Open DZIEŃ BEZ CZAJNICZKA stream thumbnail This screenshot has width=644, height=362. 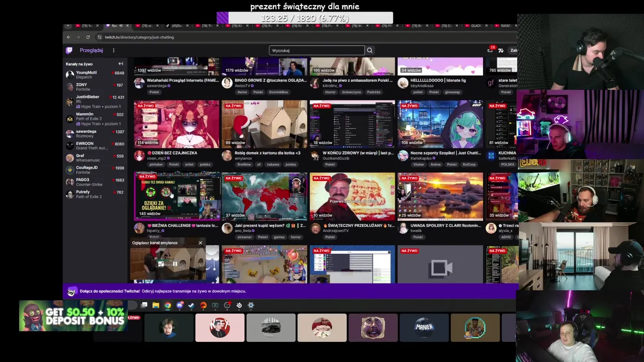pyautogui.click(x=177, y=124)
